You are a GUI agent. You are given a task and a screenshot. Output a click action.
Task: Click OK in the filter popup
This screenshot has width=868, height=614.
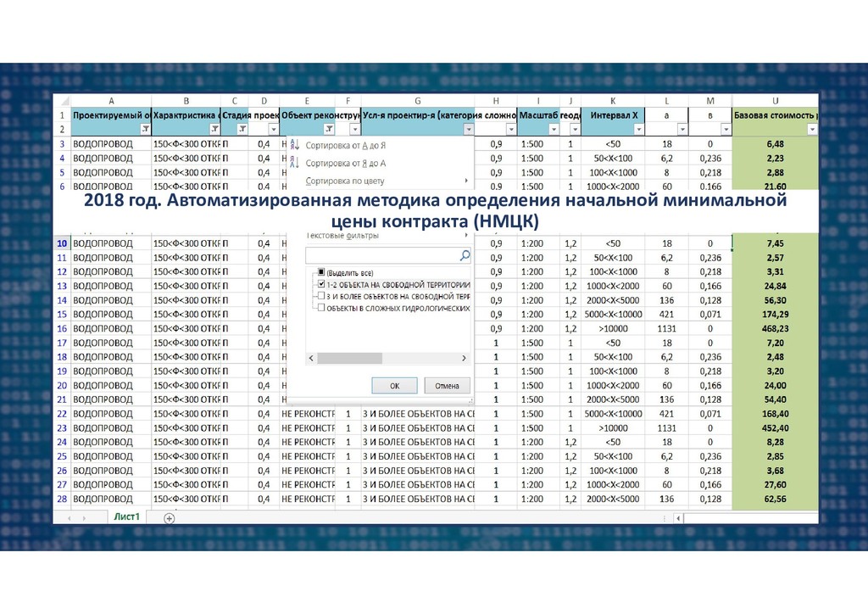394,386
